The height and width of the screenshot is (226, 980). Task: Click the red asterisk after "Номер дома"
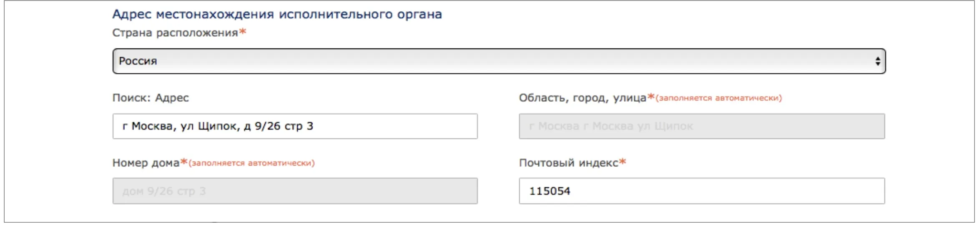tap(183, 162)
